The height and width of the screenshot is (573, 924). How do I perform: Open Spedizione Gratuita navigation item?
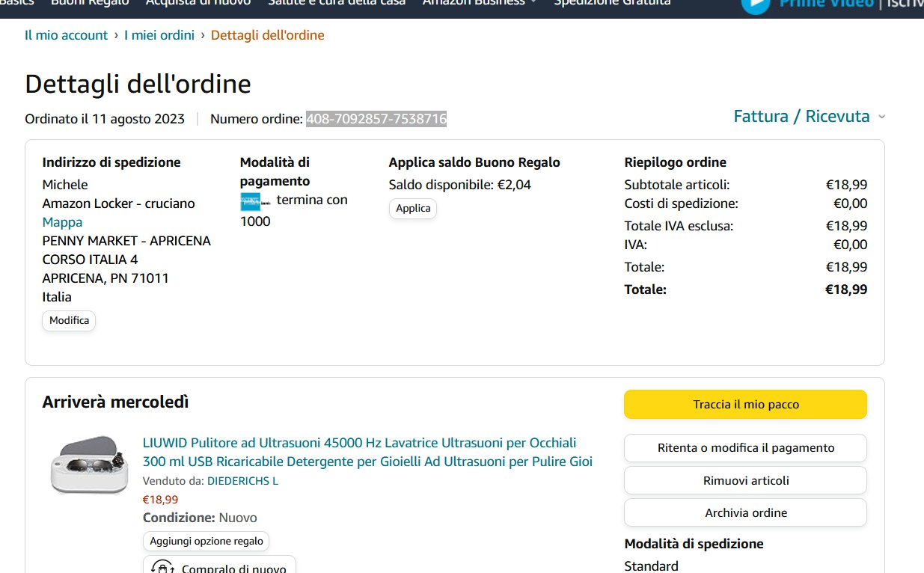coord(612,2)
